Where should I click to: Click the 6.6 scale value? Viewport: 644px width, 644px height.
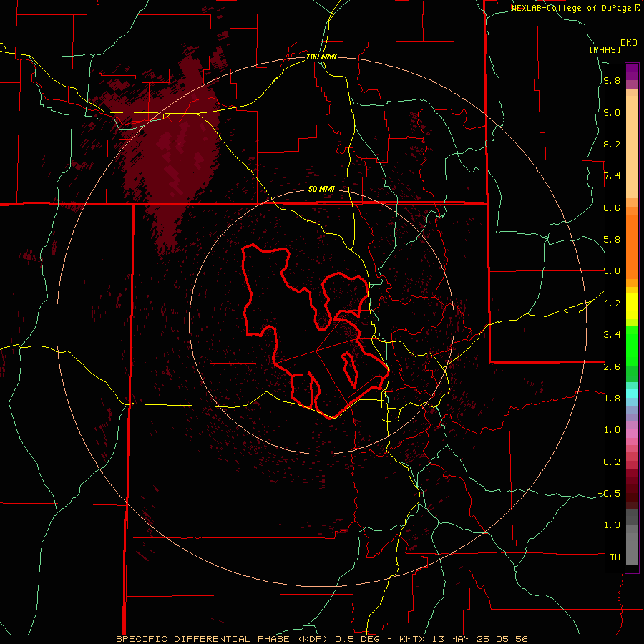pos(612,208)
